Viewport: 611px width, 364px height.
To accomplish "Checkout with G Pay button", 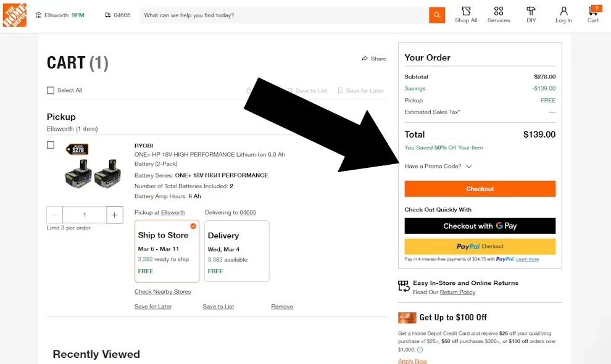I will (480, 226).
